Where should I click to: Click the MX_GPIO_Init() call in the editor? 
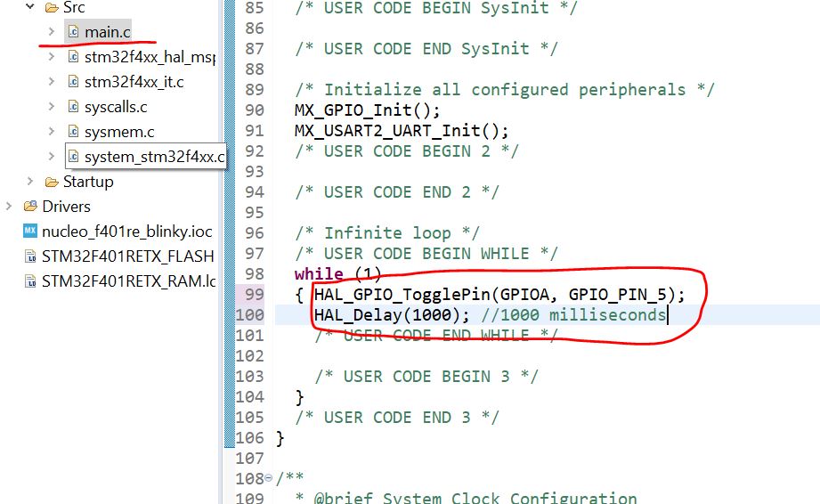[x=367, y=110]
